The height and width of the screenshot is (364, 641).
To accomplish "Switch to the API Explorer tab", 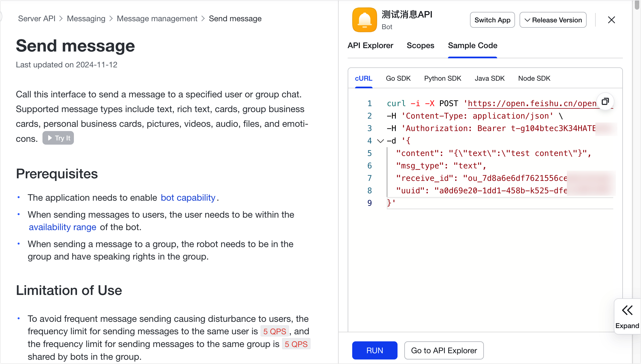I will coord(370,46).
